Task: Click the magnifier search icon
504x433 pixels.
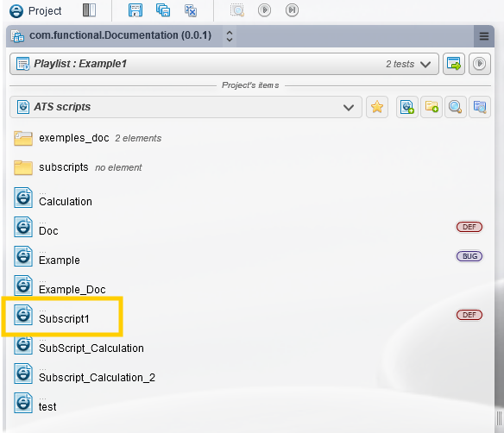Action: (456, 107)
